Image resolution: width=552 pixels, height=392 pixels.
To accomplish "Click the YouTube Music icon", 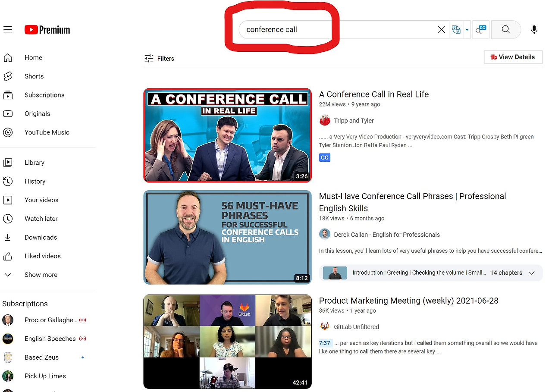I will 8,132.
